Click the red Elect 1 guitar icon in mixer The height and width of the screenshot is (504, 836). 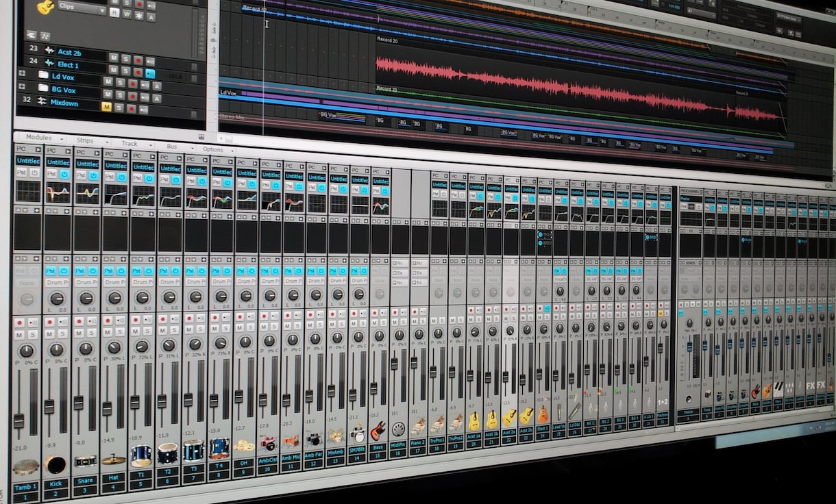[x=543, y=414]
